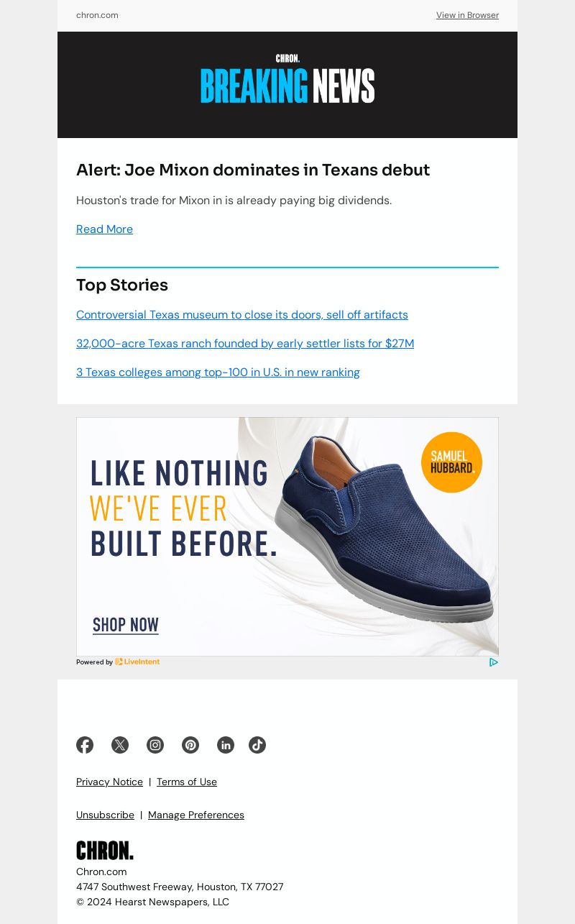The width and height of the screenshot is (575, 924).
Task: Open the Pinterest social icon
Action: pos(190,745)
